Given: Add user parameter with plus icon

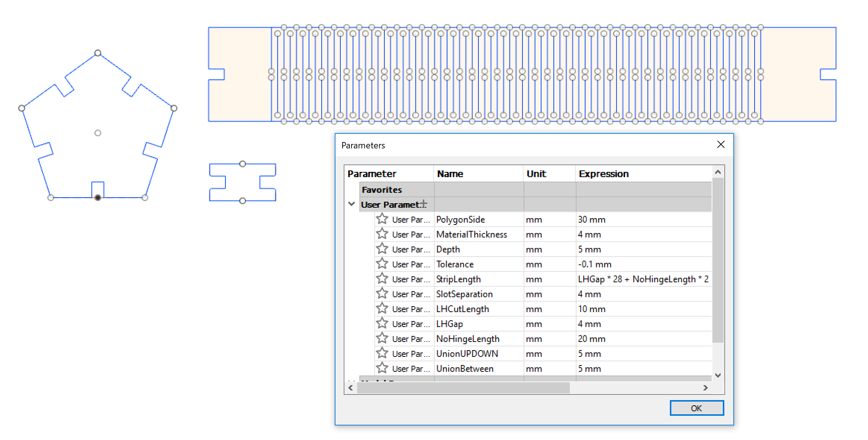Looking at the screenshot, I should click(x=424, y=204).
